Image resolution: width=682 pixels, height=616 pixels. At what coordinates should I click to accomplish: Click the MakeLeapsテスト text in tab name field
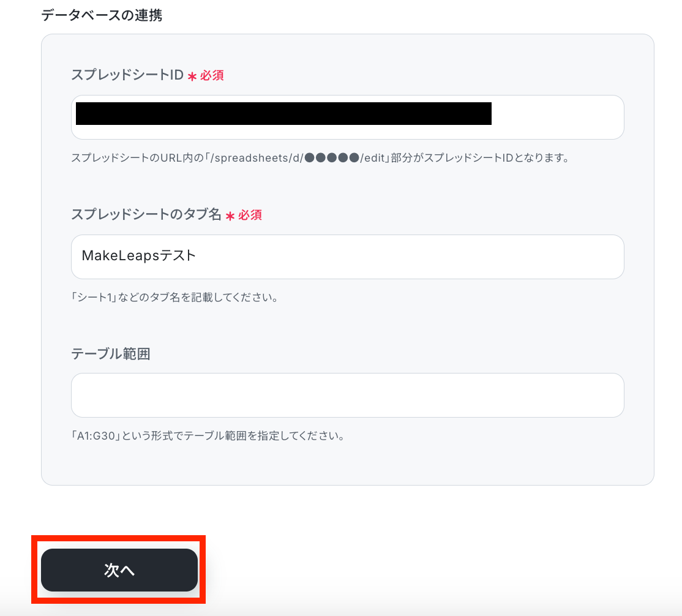(139, 255)
